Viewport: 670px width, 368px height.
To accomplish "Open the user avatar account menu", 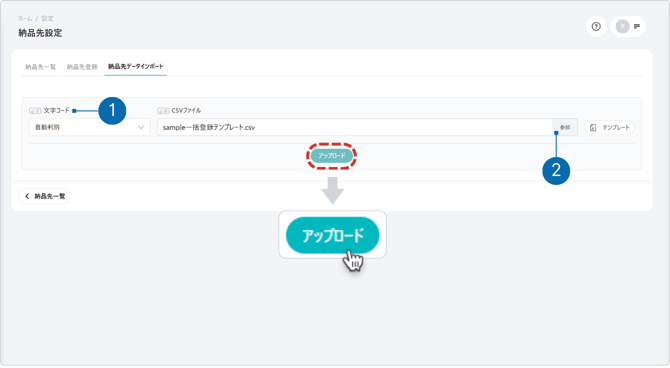I will [623, 26].
